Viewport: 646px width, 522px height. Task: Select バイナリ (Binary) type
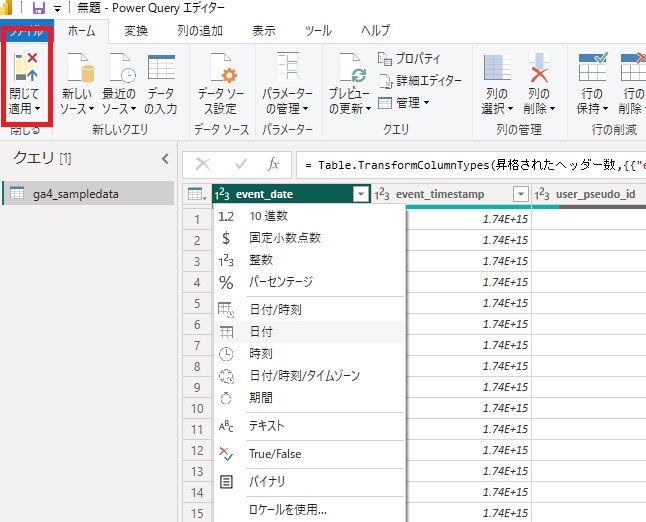click(x=310, y=481)
